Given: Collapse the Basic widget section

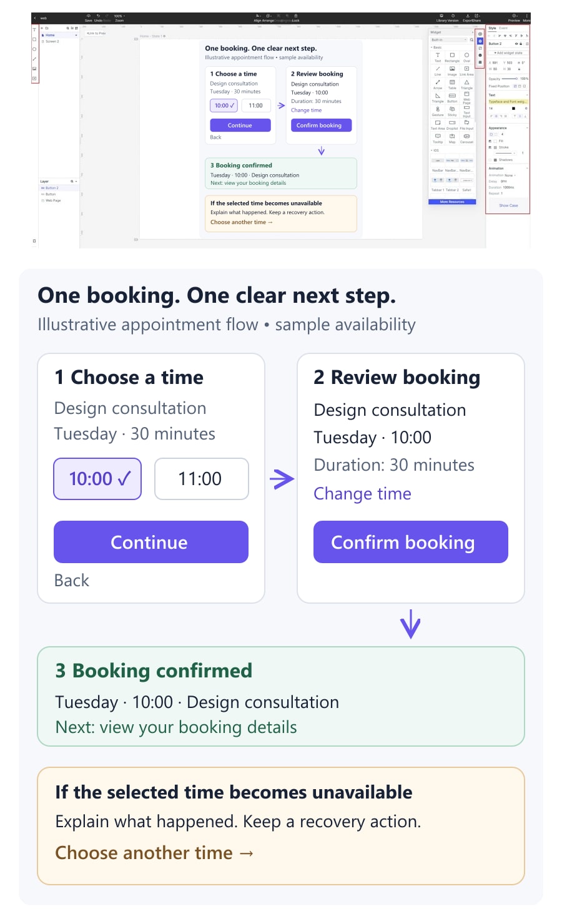Looking at the screenshot, I should (431, 47).
